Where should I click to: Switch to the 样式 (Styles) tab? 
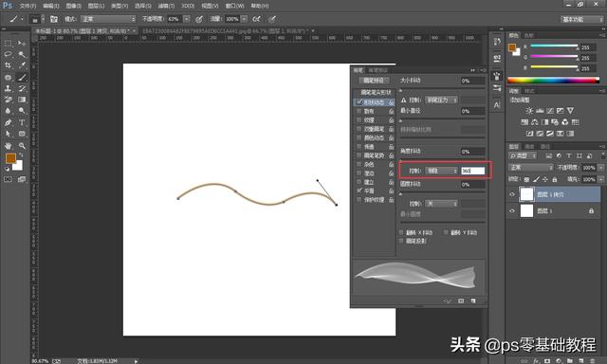[x=529, y=91]
